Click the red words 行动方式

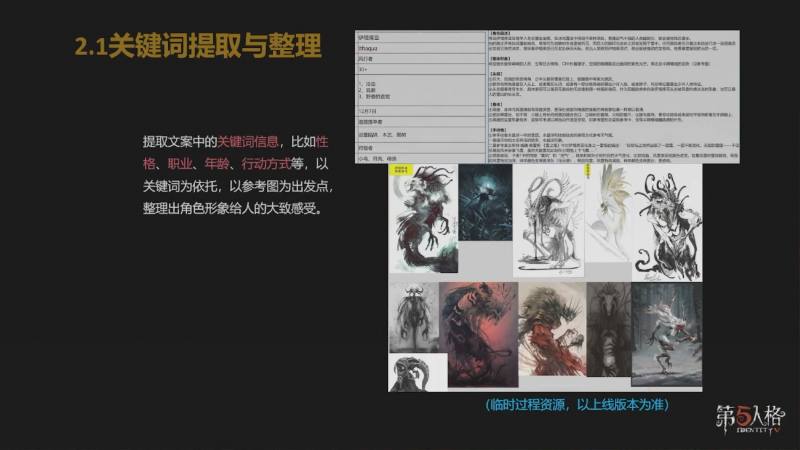click(x=266, y=164)
